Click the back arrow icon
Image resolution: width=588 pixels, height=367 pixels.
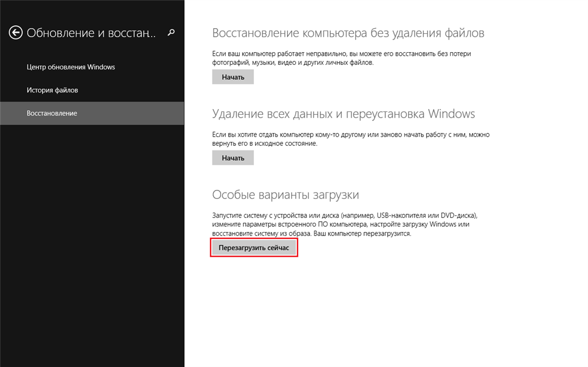[16, 33]
